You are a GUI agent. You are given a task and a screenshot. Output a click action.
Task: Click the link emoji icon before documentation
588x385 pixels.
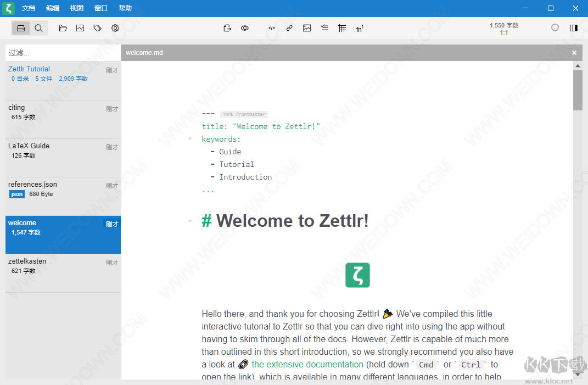[243, 364]
